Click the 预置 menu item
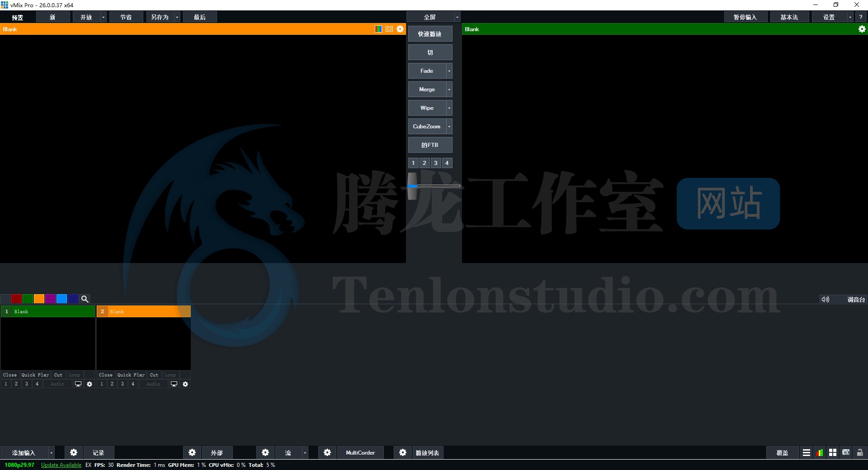Screen dimensions: 868x470 pos(18,17)
